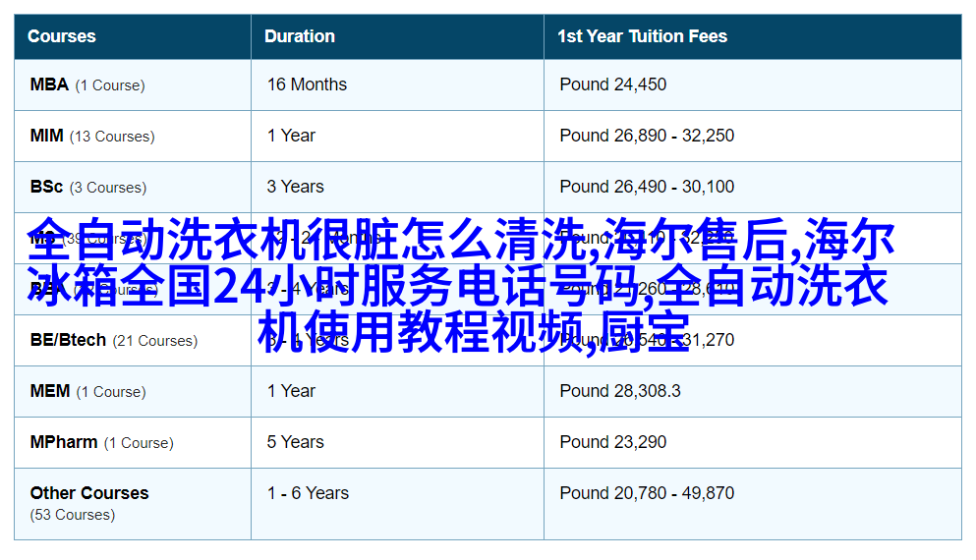Open the BE/Btech courses link
The height and width of the screenshot is (560, 976).
[x=68, y=340]
